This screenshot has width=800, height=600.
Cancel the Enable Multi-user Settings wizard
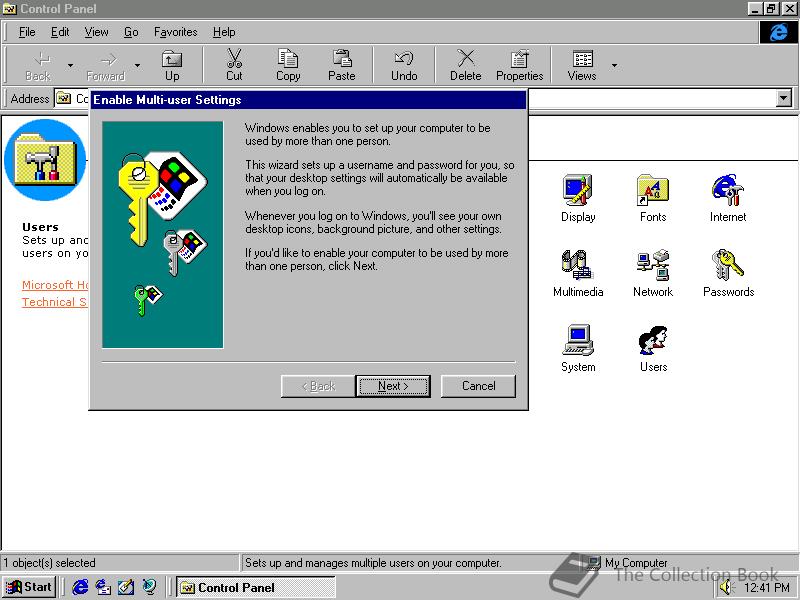coord(478,386)
